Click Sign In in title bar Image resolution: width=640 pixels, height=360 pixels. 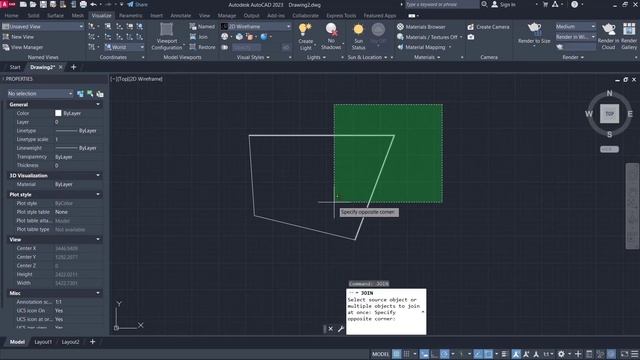(503, 4)
